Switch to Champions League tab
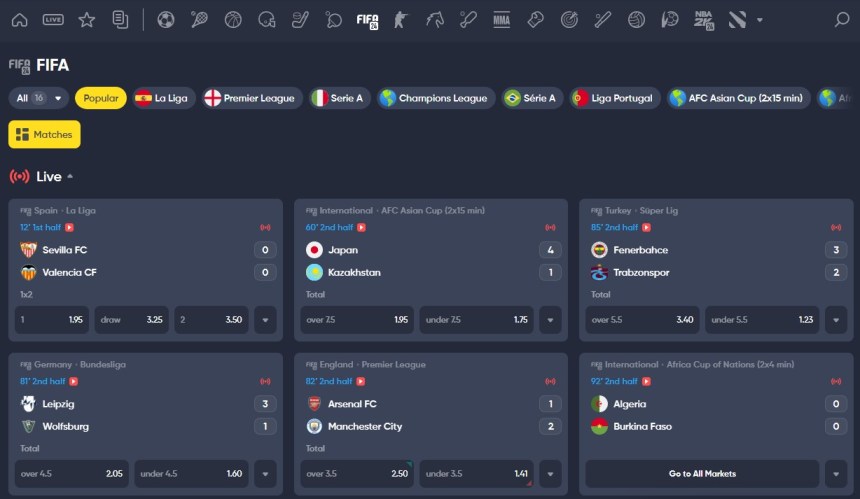Viewport: 860px width, 499px height. click(437, 98)
